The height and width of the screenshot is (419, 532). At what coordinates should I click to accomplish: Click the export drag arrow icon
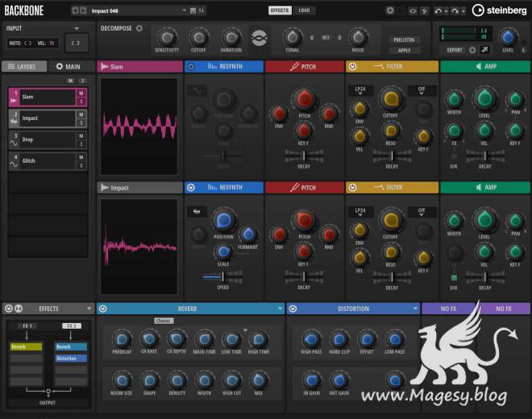pyautogui.click(x=484, y=50)
